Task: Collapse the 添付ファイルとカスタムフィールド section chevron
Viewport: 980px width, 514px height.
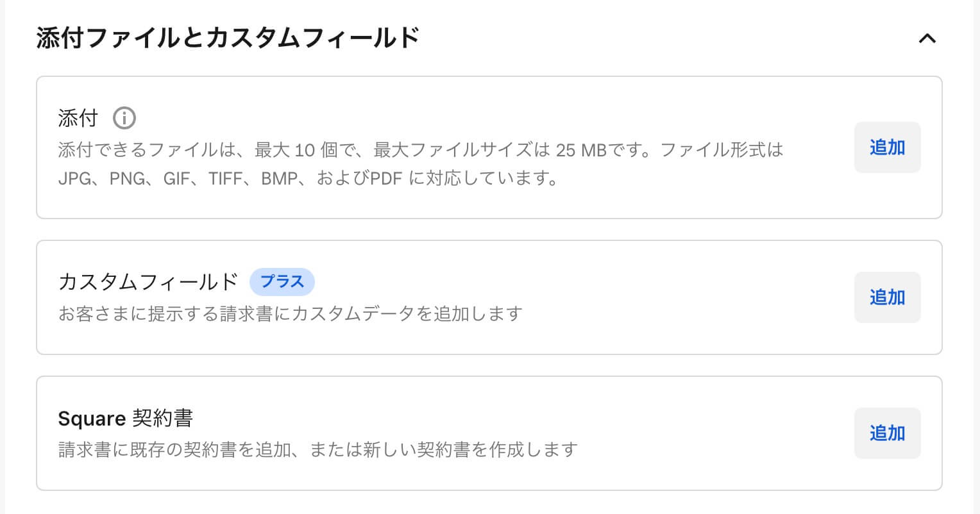Action: [x=927, y=38]
